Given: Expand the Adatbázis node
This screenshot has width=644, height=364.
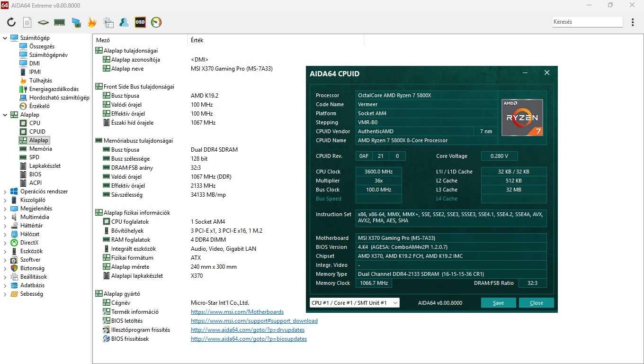Looking at the screenshot, I should pos(5,285).
